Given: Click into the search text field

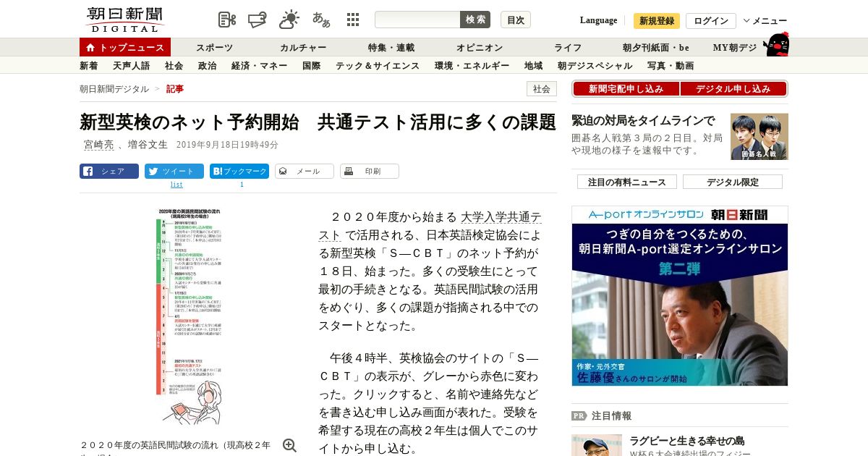Looking at the screenshot, I should [417, 20].
